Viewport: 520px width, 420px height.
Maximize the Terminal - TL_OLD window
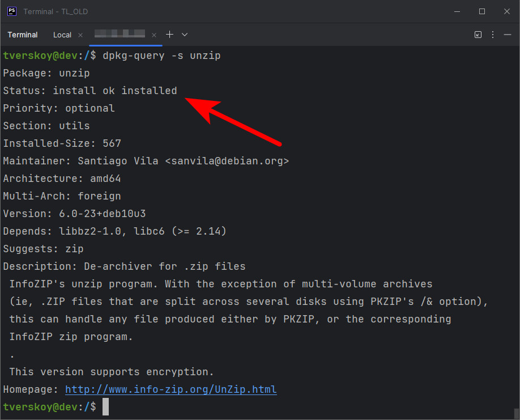482,11
